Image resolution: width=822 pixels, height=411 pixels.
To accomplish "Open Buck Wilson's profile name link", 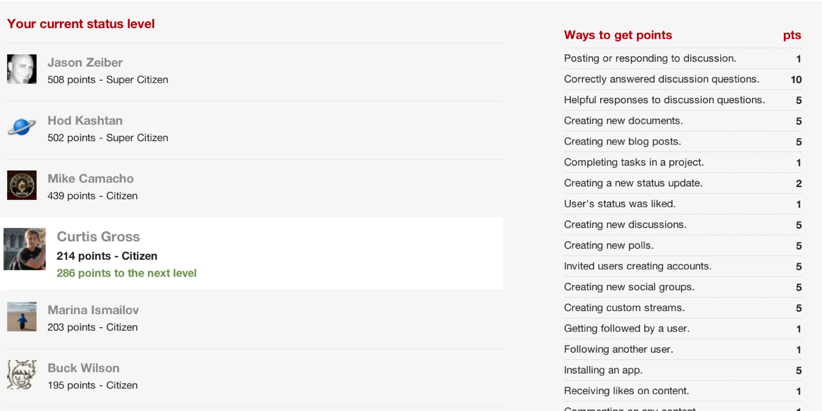I will click(83, 368).
